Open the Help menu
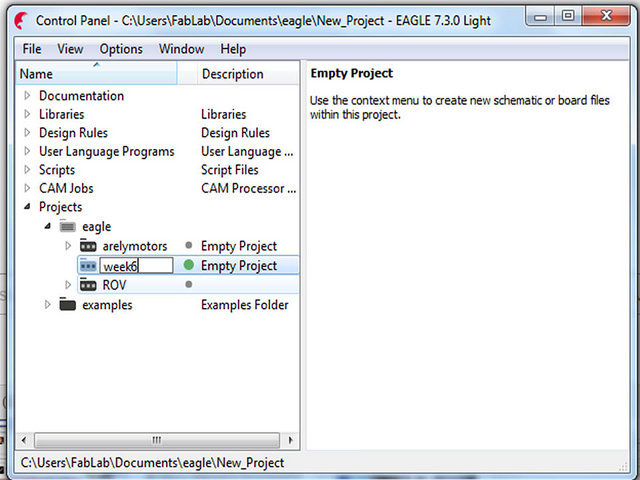Image resolution: width=640 pixels, height=480 pixels. coord(233,49)
